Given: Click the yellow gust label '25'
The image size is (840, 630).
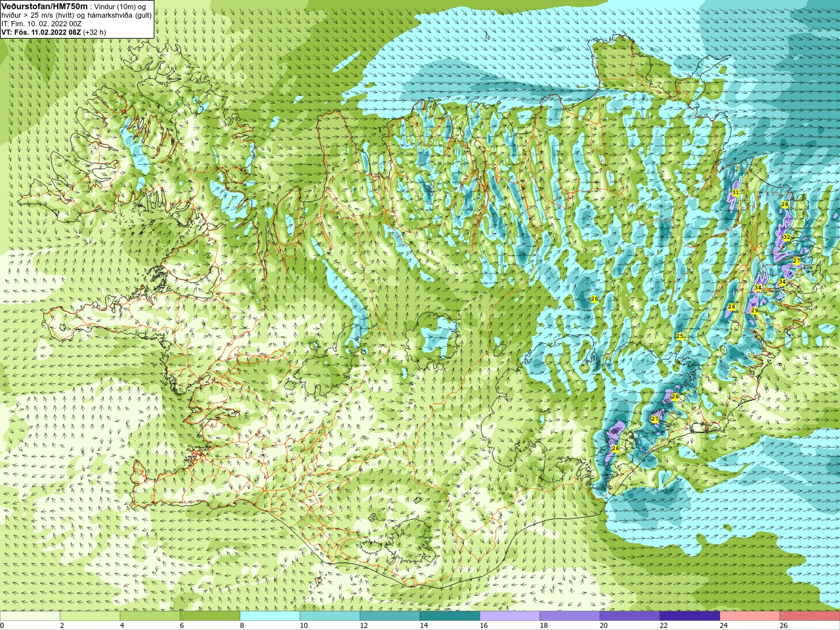Looking at the screenshot, I should pyautogui.click(x=680, y=337).
